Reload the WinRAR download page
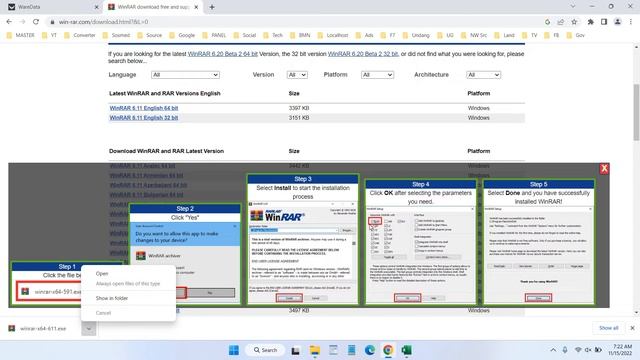Viewport: 640px width, 360px height. click(36, 22)
